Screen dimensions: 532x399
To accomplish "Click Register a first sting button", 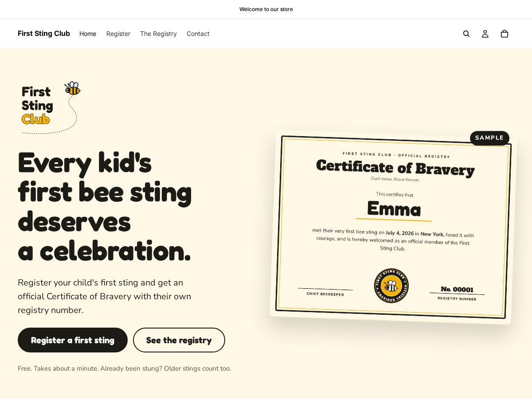I will point(73,340).
